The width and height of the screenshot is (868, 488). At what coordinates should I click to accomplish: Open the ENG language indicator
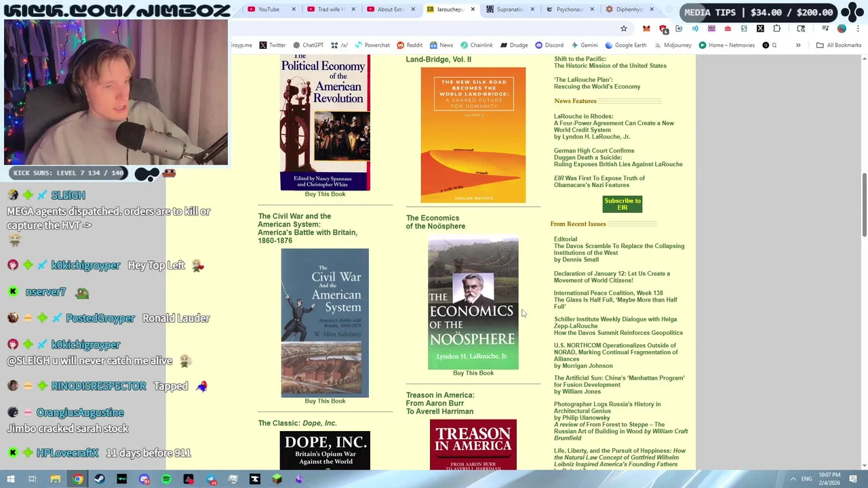click(807, 479)
